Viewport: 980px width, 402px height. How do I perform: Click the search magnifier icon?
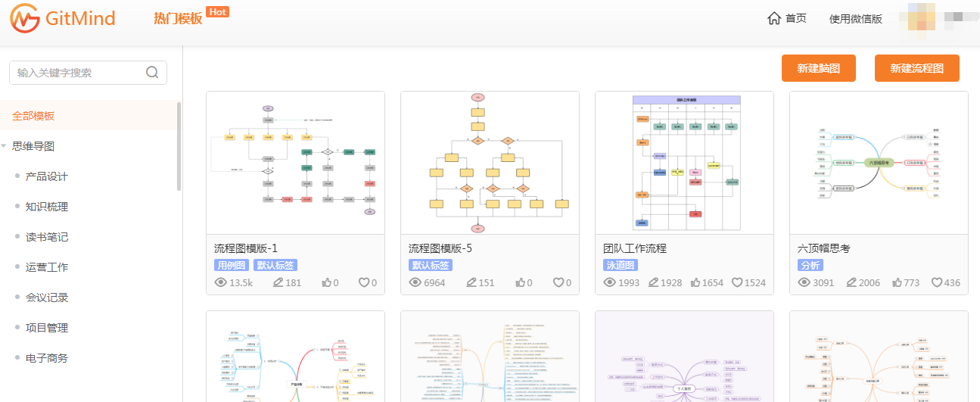tap(152, 73)
